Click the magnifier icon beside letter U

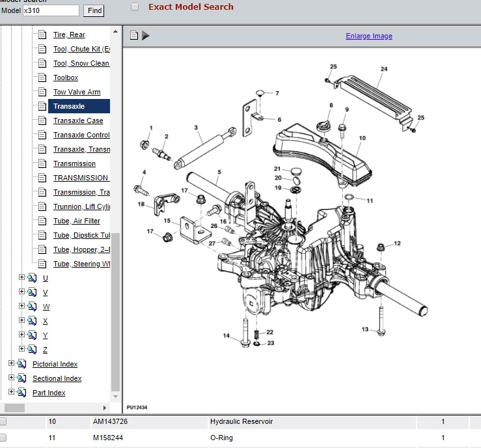[x=32, y=278]
